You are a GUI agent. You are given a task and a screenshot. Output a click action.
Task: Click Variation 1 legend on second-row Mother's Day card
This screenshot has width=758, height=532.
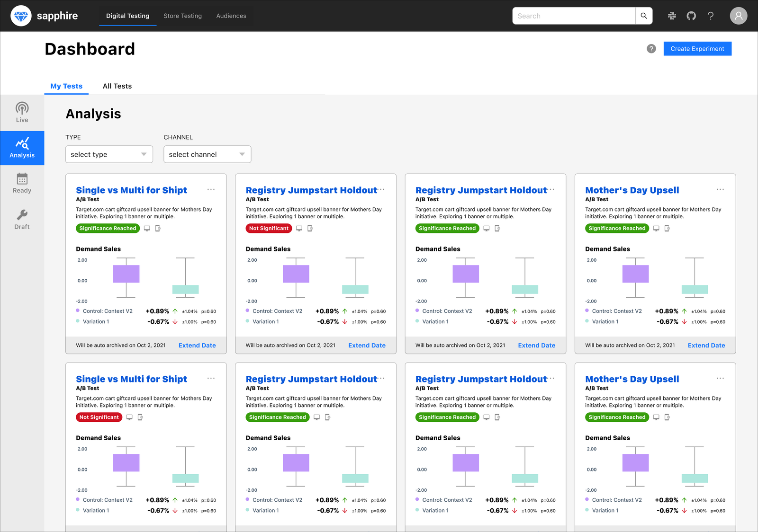pyautogui.click(x=605, y=511)
